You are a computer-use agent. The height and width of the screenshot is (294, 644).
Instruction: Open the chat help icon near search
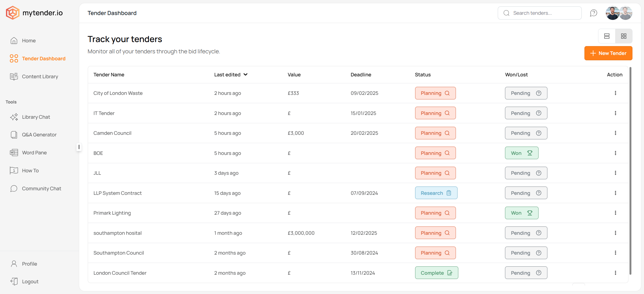click(593, 13)
